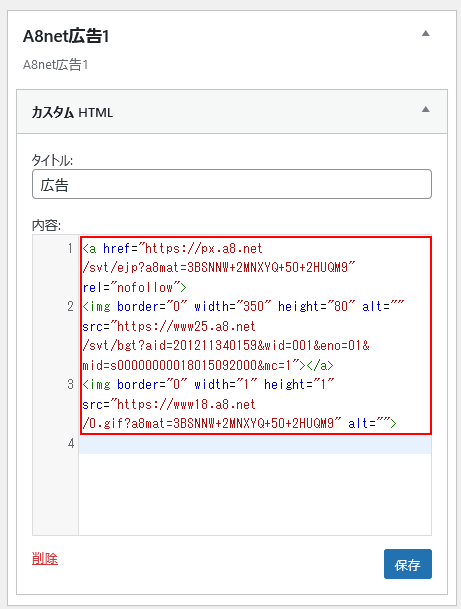Click the 内容: label
Screen dimensions: 461x609
tap(46, 226)
